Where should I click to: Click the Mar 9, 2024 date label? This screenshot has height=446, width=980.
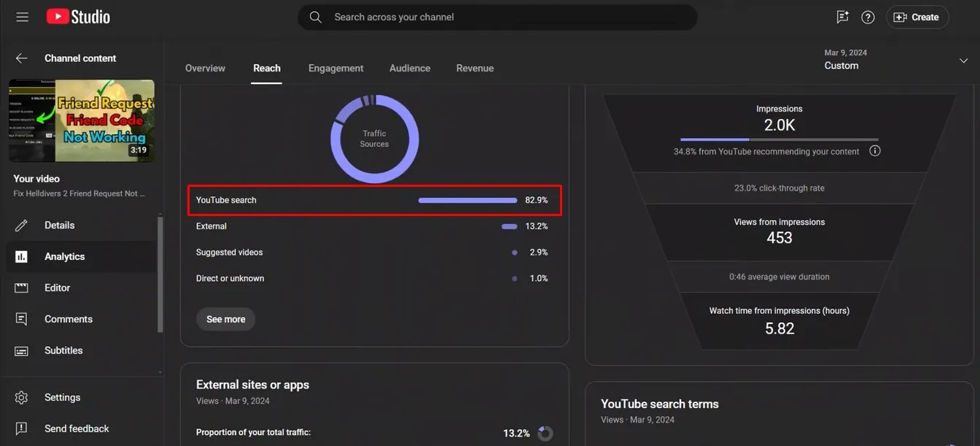[x=846, y=53]
